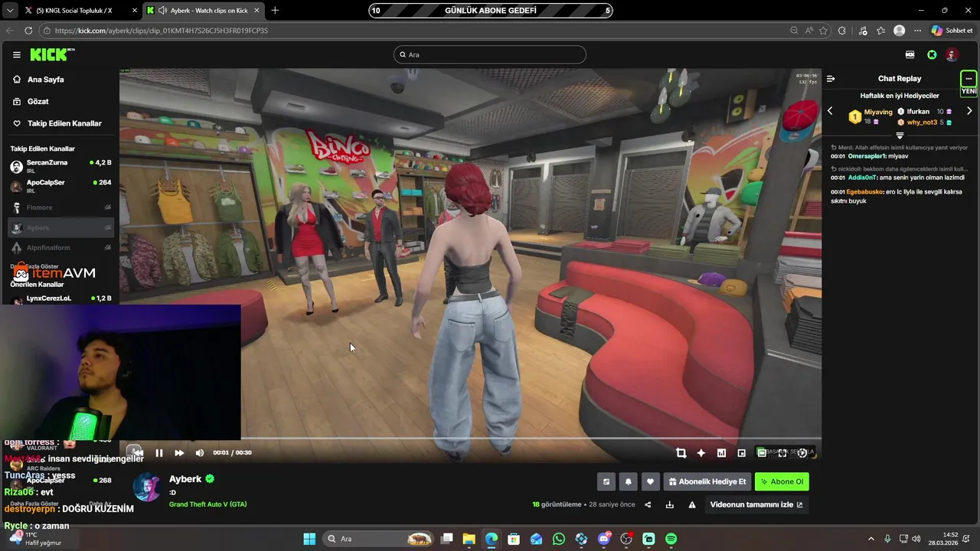Download this clip

(670, 504)
